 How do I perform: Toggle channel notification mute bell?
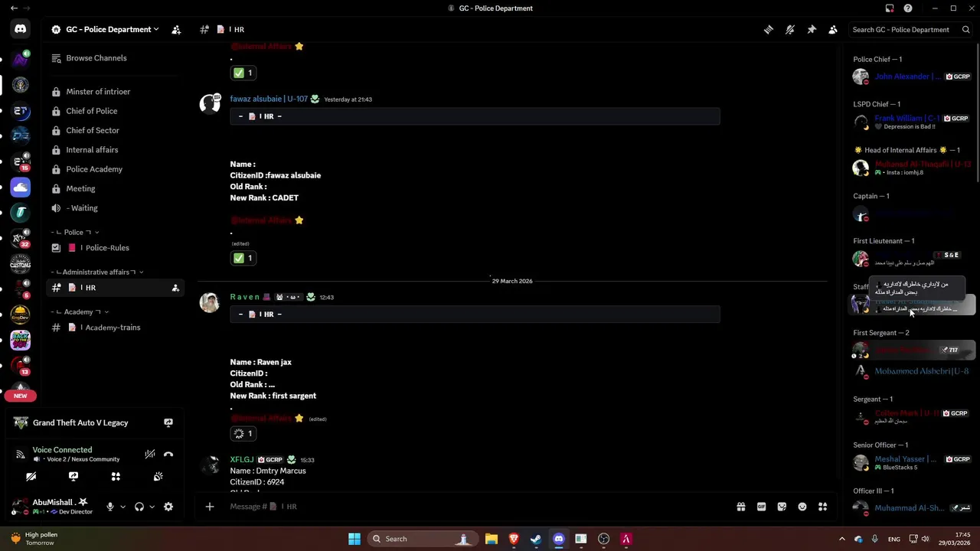click(x=790, y=30)
